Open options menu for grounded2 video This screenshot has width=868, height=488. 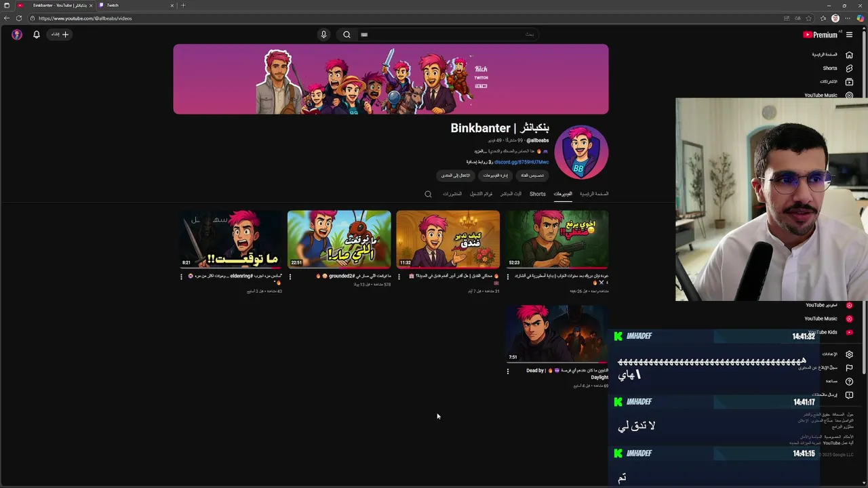point(290,277)
